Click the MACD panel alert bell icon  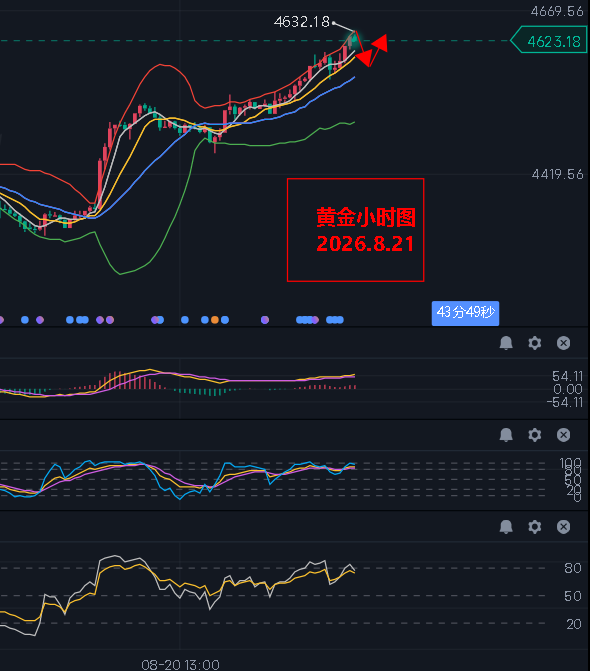[x=506, y=343]
